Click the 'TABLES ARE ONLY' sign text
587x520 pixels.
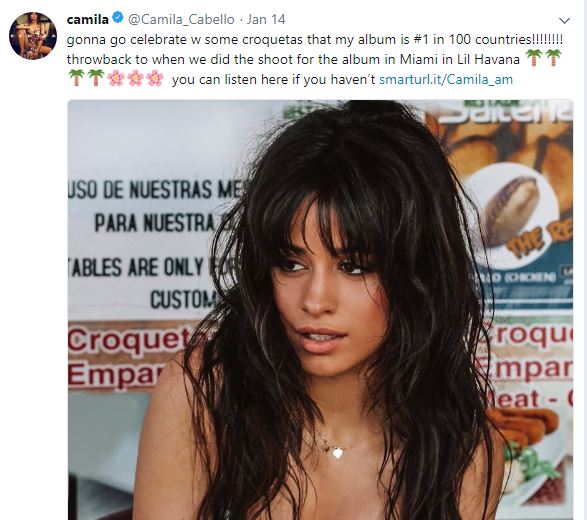(137, 267)
